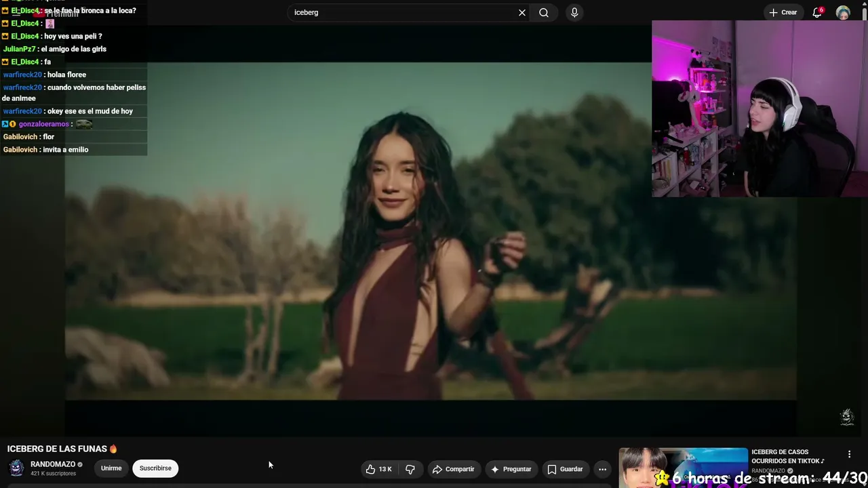
Task: Click chat message 'hoy ves una peli ?'
Action: pos(73,37)
